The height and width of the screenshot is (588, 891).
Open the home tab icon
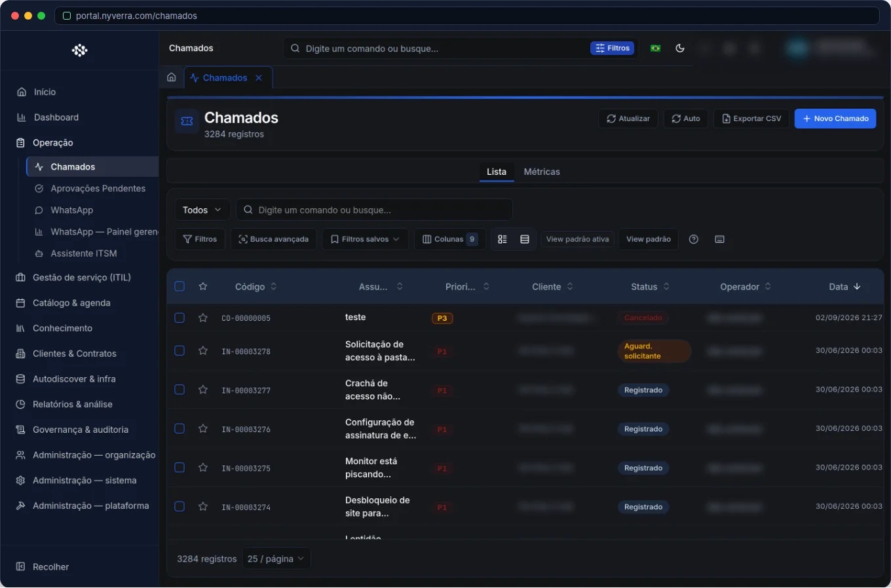pos(172,77)
